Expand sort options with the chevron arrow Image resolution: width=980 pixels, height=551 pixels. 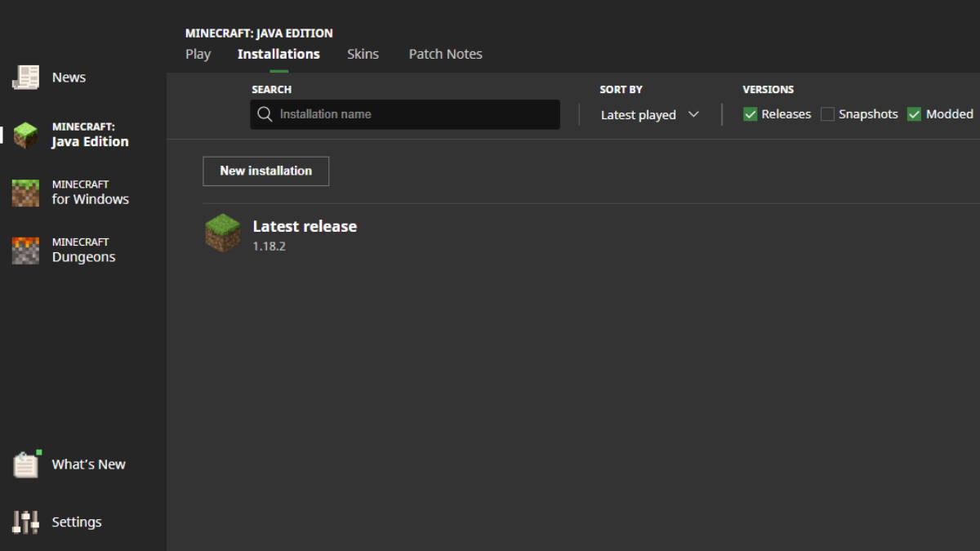pyautogui.click(x=693, y=114)
